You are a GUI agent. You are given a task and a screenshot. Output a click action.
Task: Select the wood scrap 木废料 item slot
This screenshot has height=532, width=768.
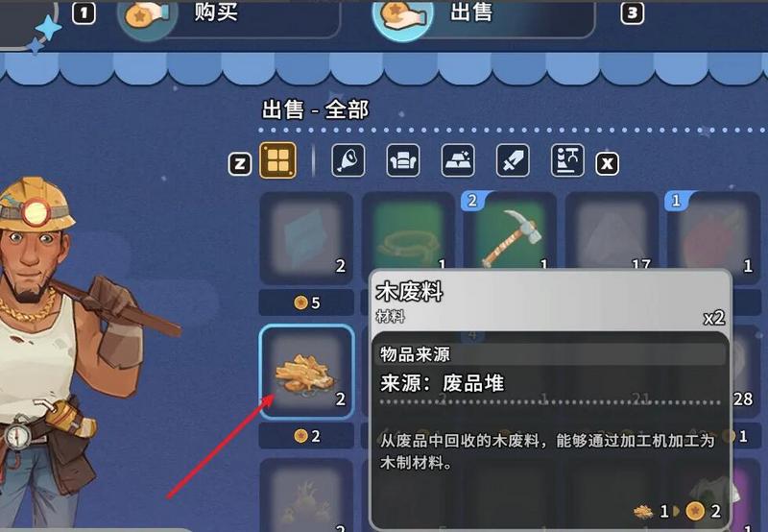pos(306,372)
